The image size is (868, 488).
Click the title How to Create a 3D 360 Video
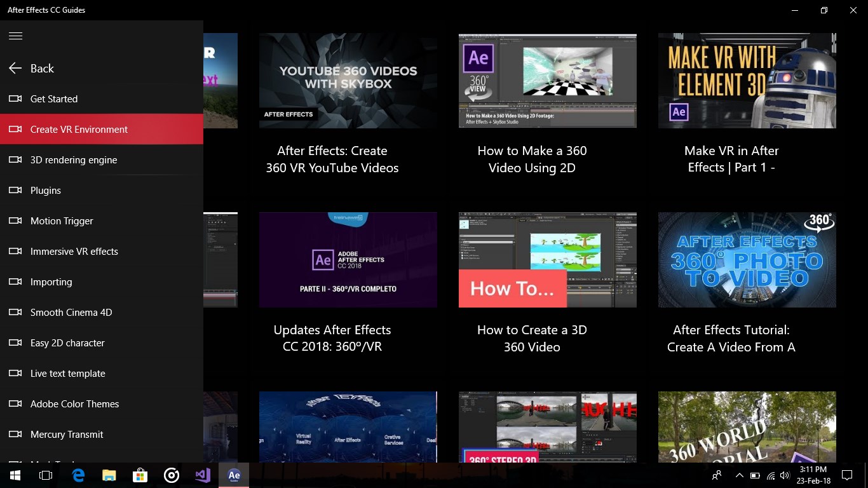click(x=532, y=339)
